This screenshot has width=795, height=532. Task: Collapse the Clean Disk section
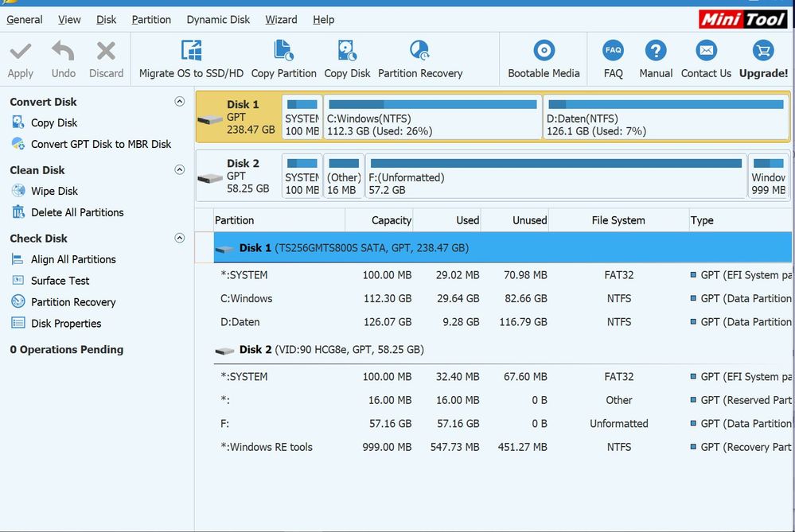click(x=179, y=170)
